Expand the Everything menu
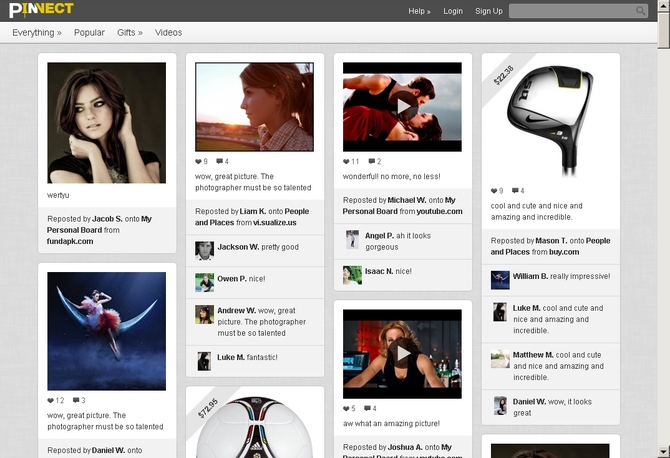 click(37, 32)
